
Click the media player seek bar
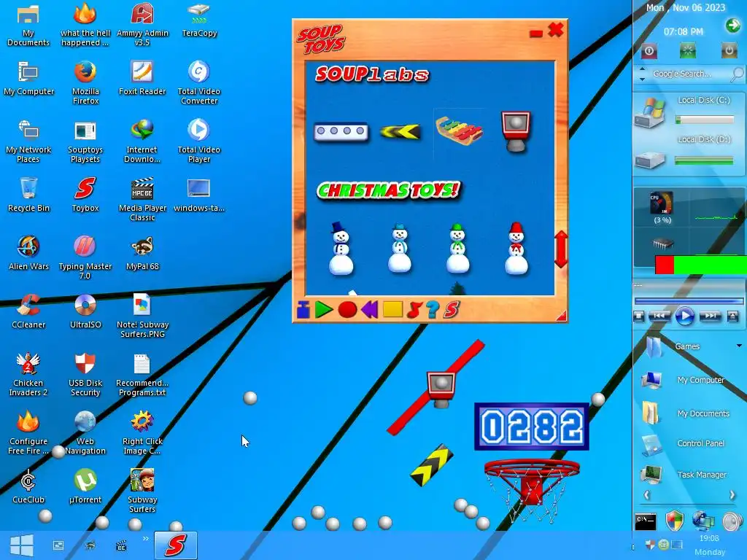pos(689,301)
